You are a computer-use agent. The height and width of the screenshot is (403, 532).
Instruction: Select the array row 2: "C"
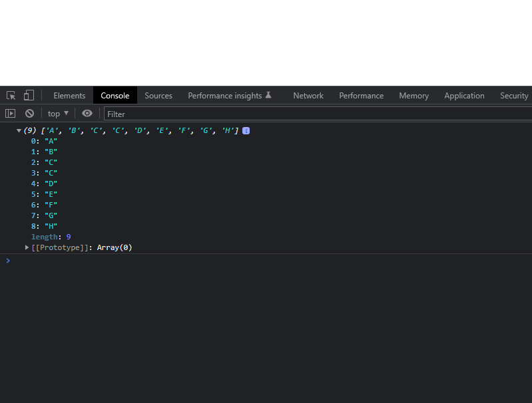click(x=44, y=162)
